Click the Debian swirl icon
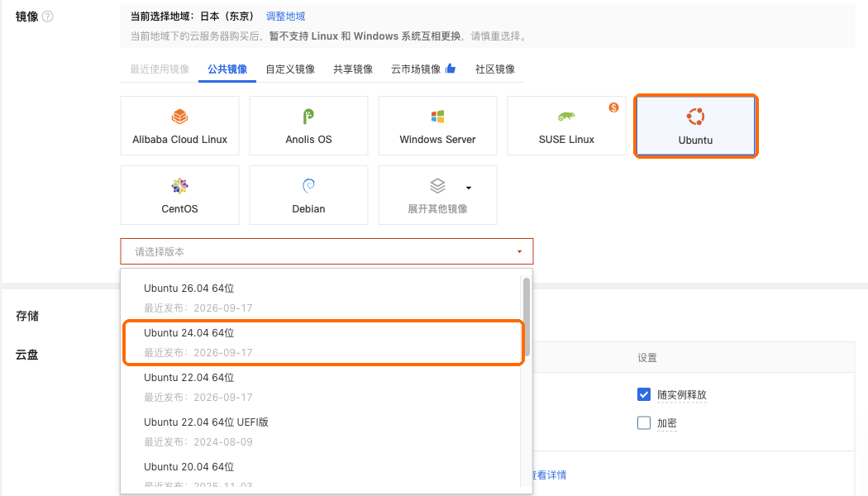This screenshot has width=868, height=496. coord(308,186)
